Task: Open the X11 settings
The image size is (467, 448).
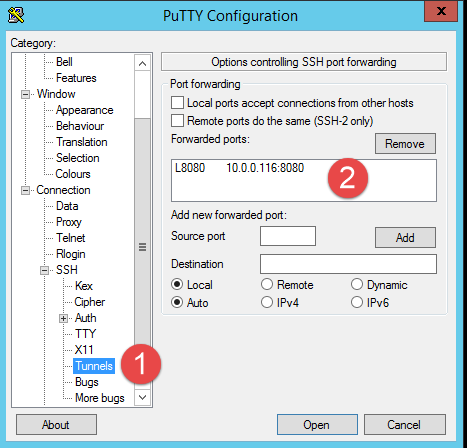Action: [x=84, y=350]
